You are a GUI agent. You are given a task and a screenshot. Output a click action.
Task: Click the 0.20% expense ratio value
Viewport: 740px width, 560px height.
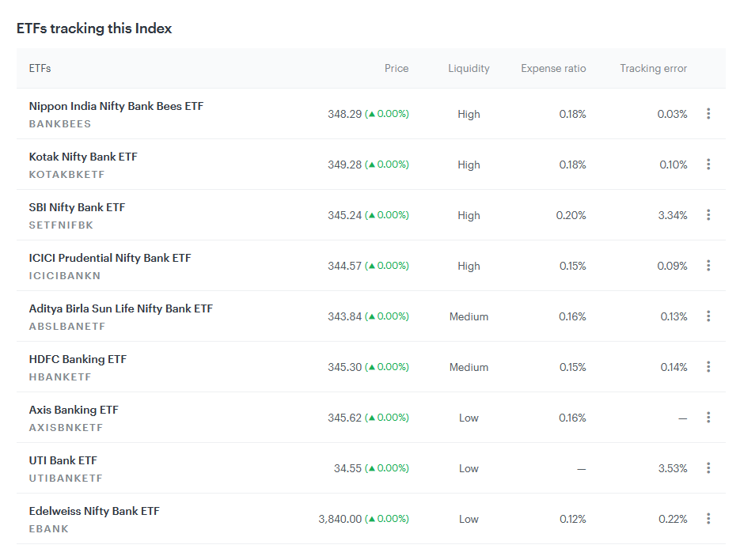pos(571,215)
